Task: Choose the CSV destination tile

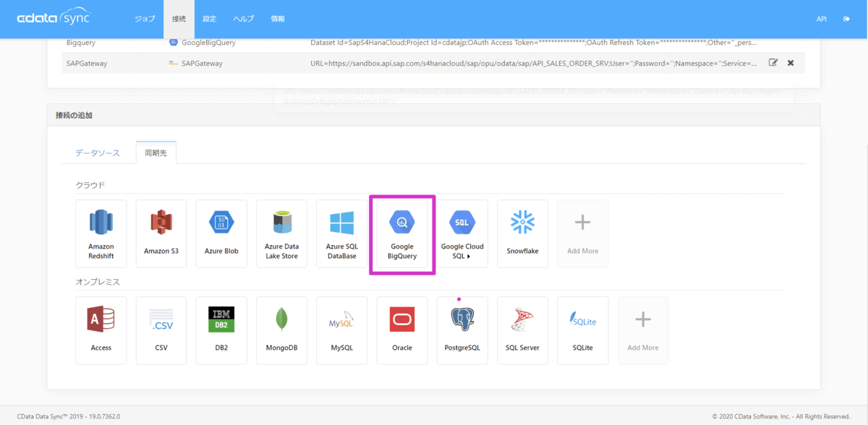Action: pos(161,330)
